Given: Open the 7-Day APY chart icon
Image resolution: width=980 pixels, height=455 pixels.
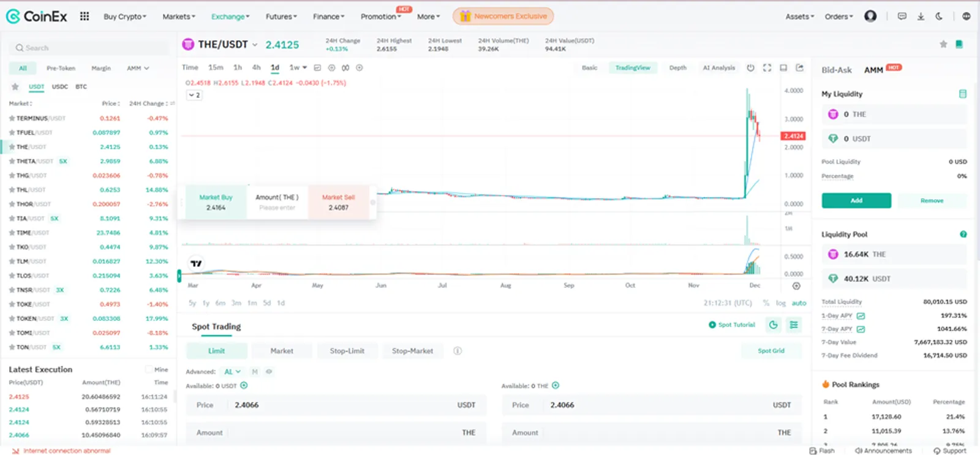Looking at the screenshot, I should 861,329.
